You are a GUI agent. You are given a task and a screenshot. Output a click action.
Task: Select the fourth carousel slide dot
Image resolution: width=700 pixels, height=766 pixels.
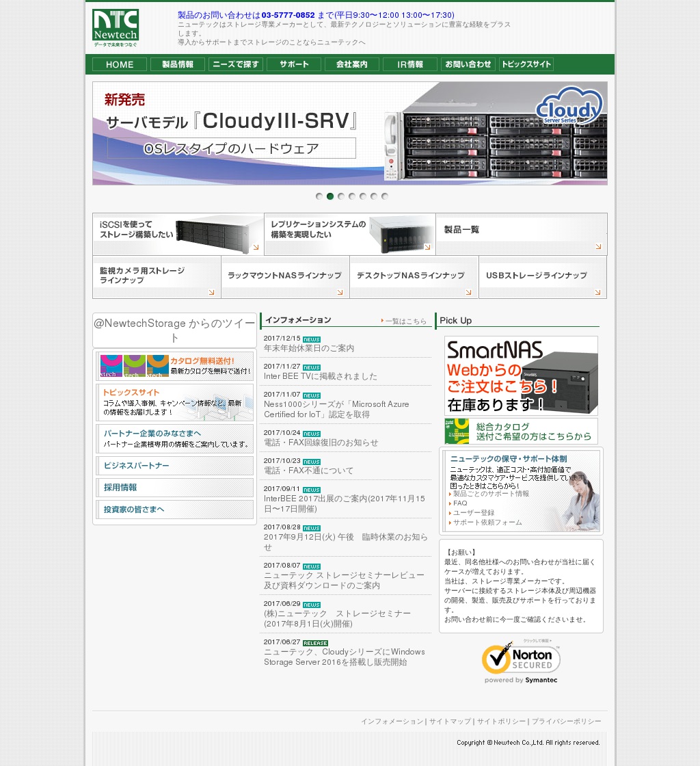[352, 196]
